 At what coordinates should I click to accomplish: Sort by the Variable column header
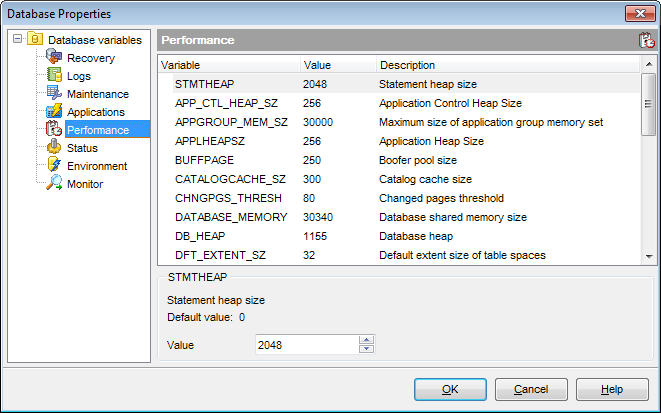[228, 65]
